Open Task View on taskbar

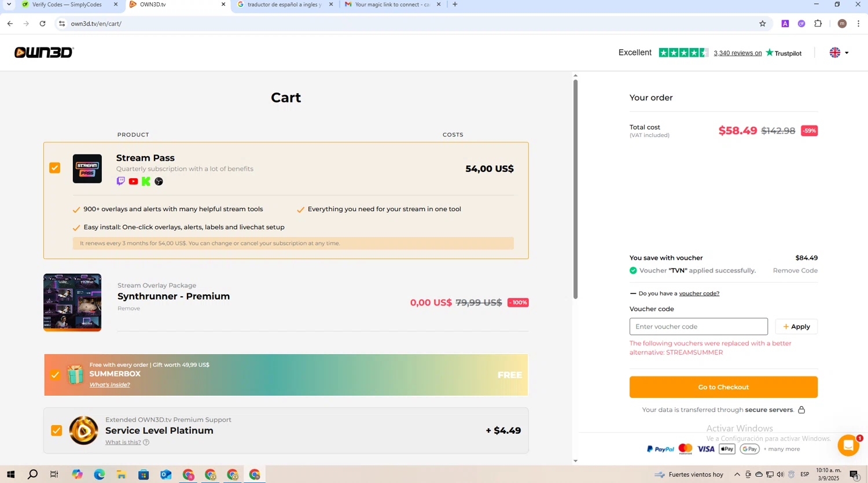(54, 474)
